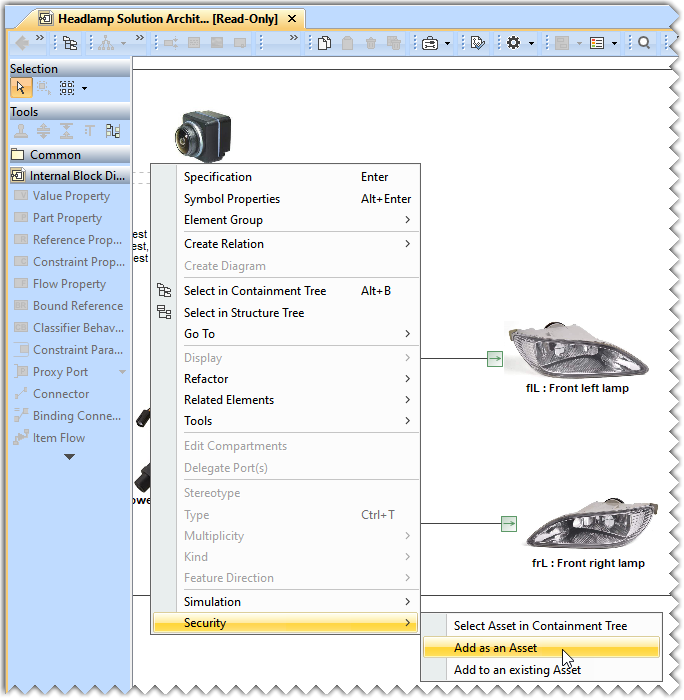Click the camera image on the diagram

click(204, 132)
